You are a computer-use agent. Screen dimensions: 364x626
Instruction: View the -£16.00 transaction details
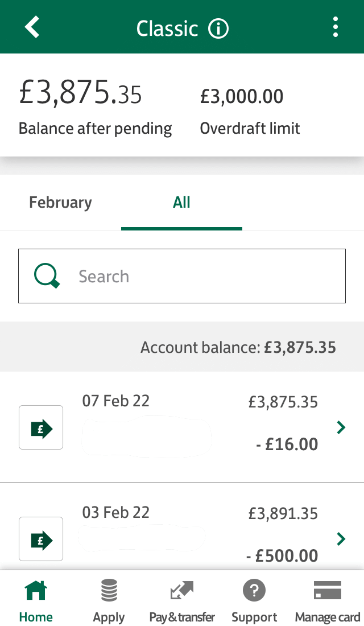point(287,444)
